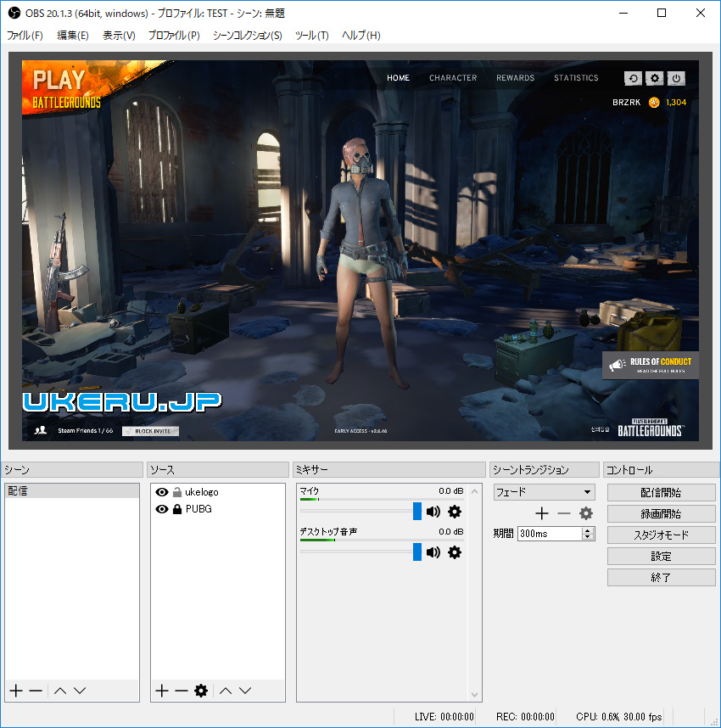Move the selected source up

226,691
